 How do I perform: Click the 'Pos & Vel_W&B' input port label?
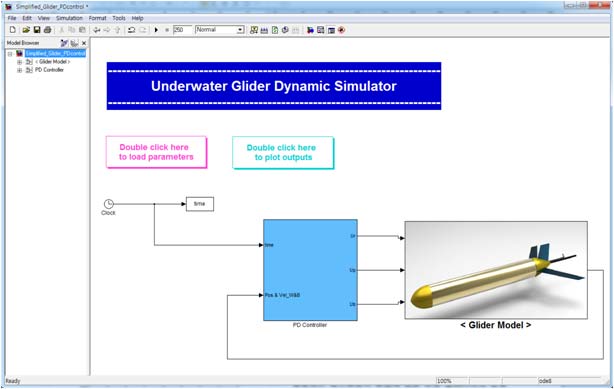click(x=282, y=295)
